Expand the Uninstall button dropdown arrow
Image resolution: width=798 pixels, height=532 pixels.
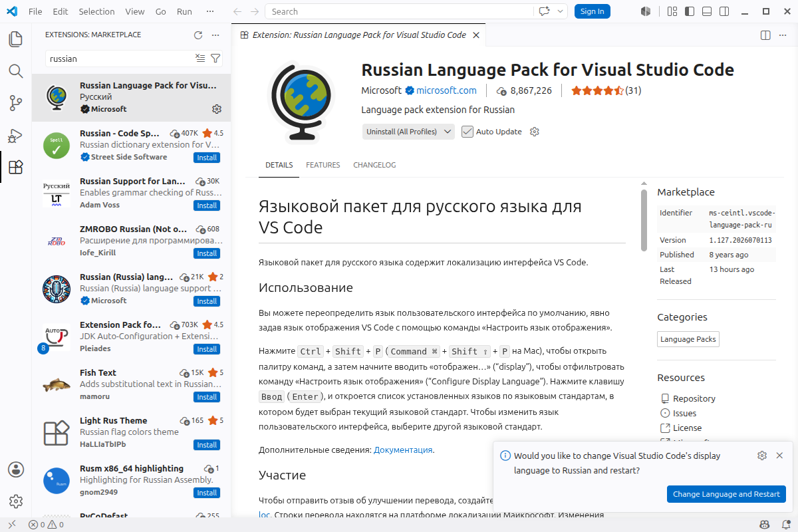448,132
